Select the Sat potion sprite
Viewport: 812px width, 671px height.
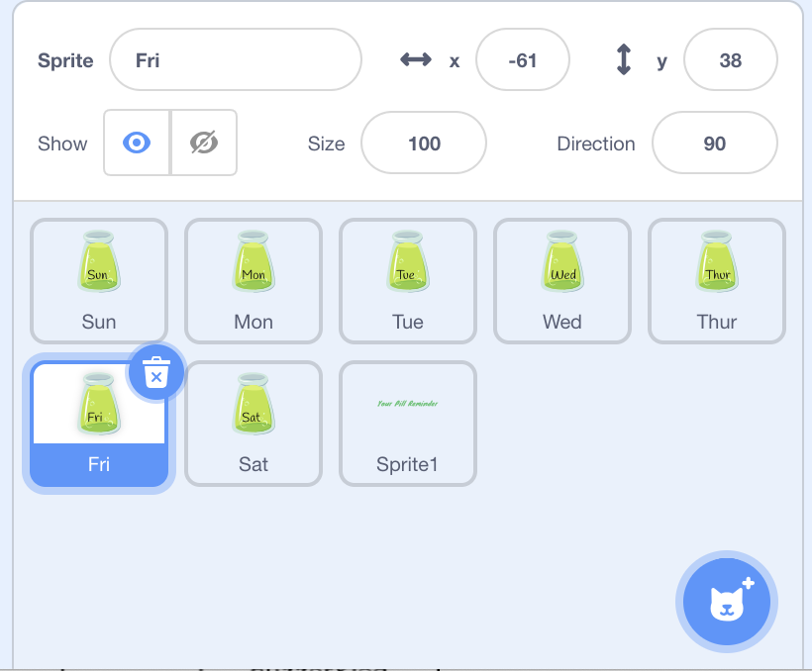point(254,424)
